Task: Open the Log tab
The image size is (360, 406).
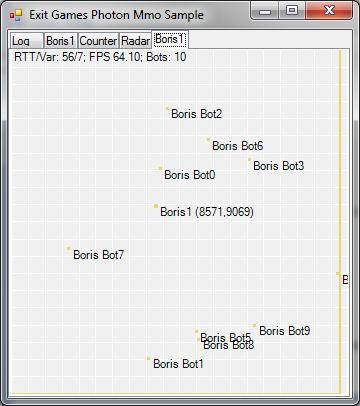Action: click(x=27, y=41)
